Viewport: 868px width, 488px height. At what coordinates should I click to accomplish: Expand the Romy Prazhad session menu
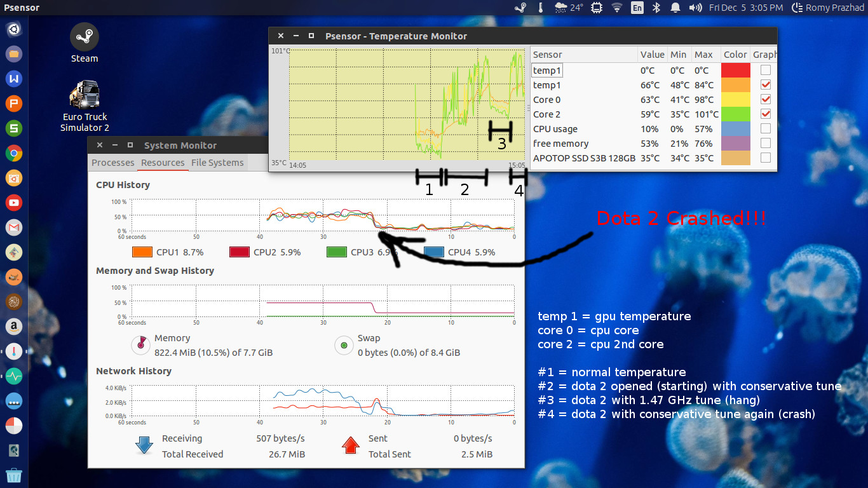pos(828,8)
